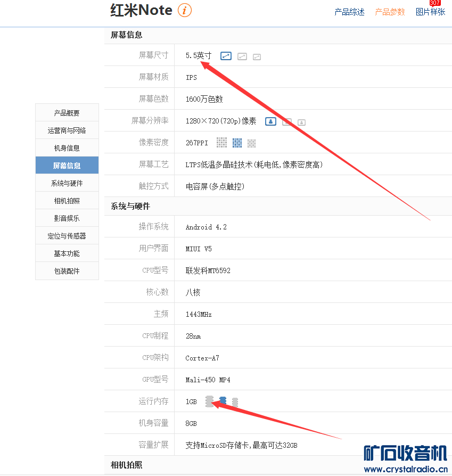Click the 1280×720(720p)像素 value
This screenshot has width=452, height=476.
[221, 121]
